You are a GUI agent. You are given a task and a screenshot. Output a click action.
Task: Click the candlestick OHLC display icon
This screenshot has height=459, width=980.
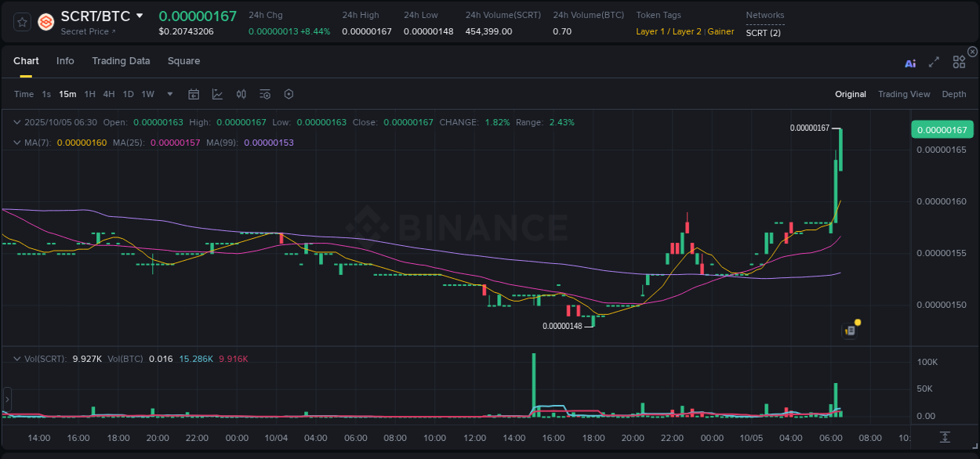tap(241, 94)
